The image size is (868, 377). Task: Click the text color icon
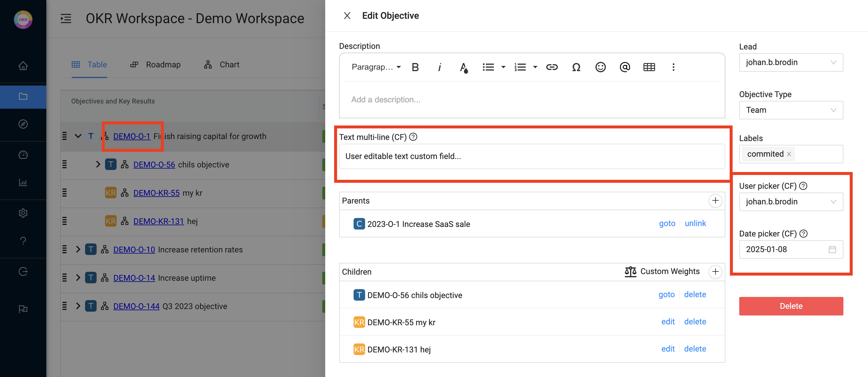click(x=464, y=67)
